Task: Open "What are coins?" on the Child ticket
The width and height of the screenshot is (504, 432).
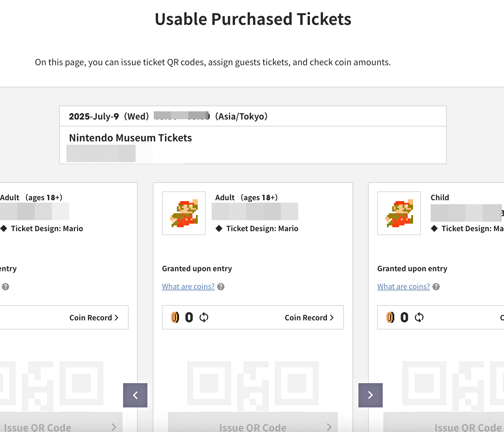Action: coord(403,287)
